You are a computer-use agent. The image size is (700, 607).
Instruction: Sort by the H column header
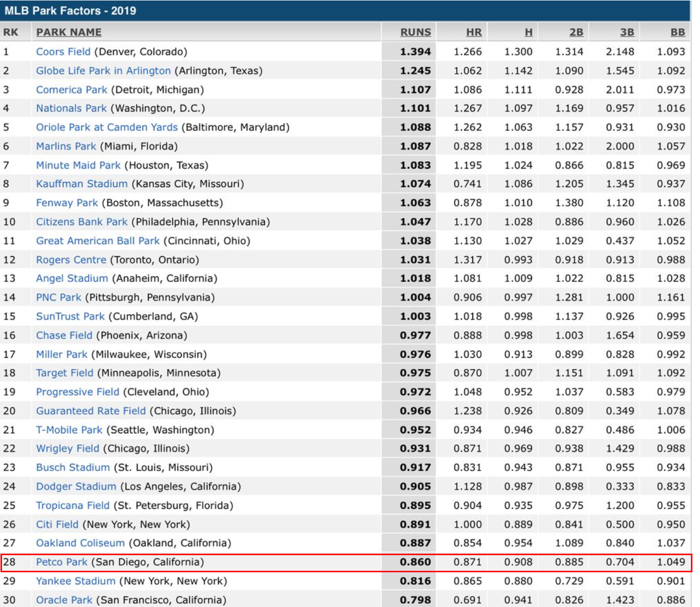(x=528, y=32)
